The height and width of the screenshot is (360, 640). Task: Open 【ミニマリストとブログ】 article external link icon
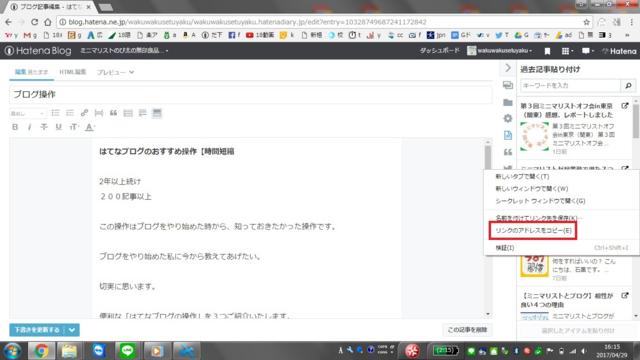tap(625, 296)
